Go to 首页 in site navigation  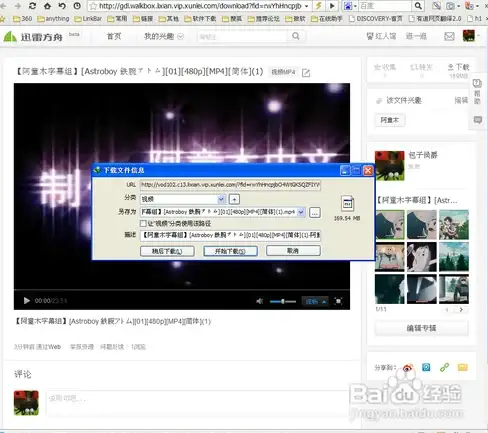coord(114,36)
